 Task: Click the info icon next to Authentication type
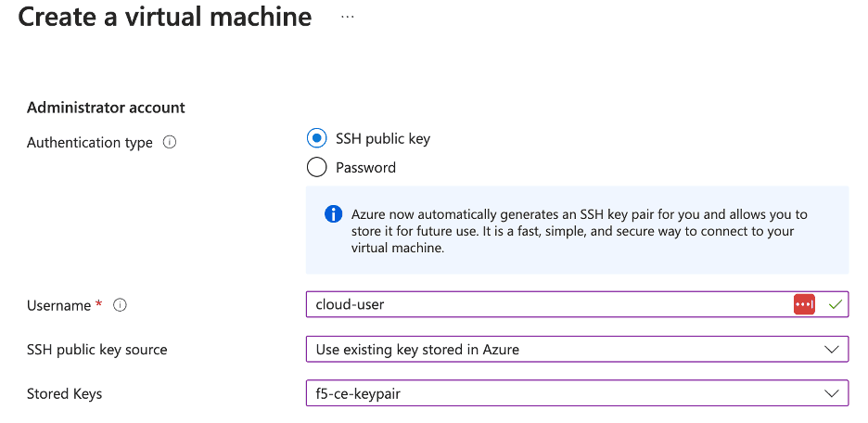tap(170, 143)
